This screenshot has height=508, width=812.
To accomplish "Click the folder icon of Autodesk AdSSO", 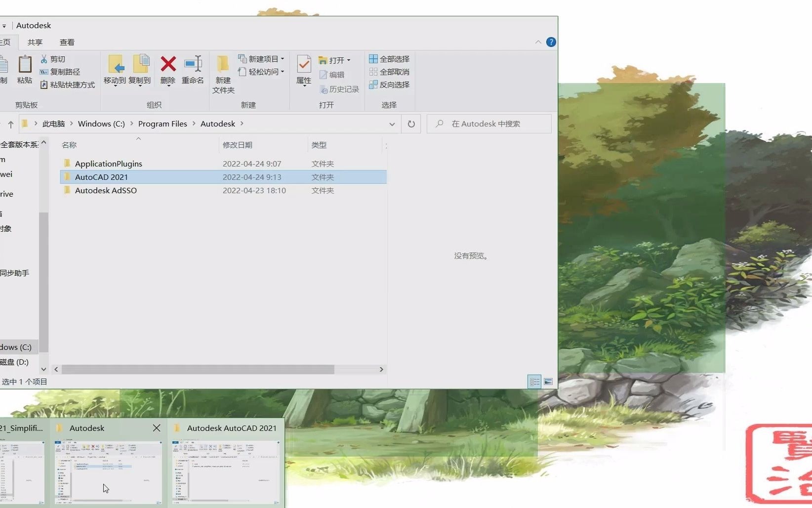I will [67, 190].
